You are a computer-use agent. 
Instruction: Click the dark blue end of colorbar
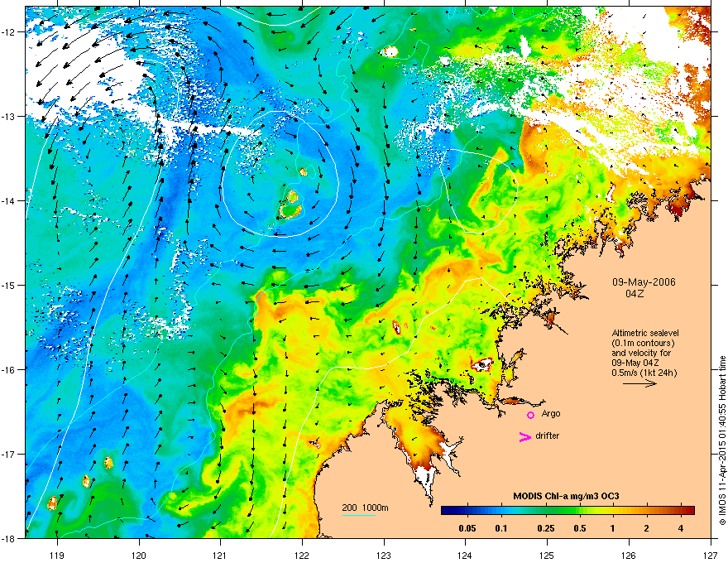coord(447,510)
